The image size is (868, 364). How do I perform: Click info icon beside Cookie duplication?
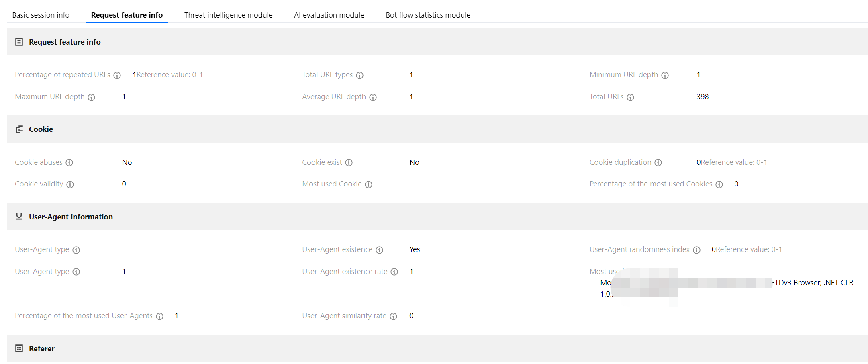[658, 163]
